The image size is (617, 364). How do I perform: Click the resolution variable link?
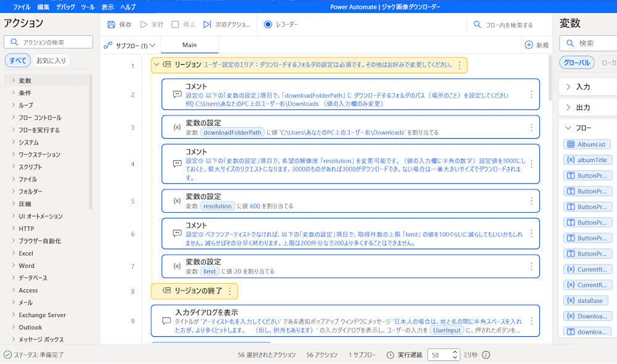point(218,206)
